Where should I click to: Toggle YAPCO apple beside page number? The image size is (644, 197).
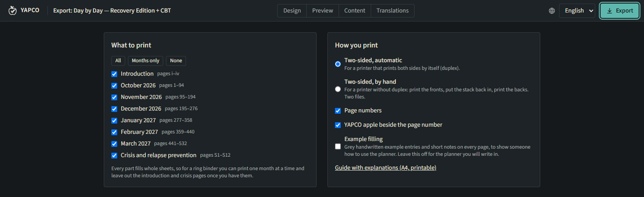pyautogui.click(x=338, y=125)
